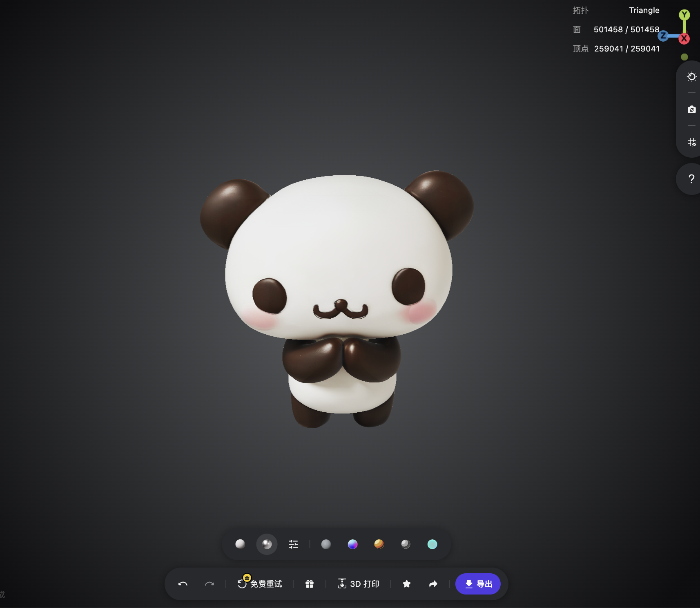Open the help question mark button

[x=691, y=179]
